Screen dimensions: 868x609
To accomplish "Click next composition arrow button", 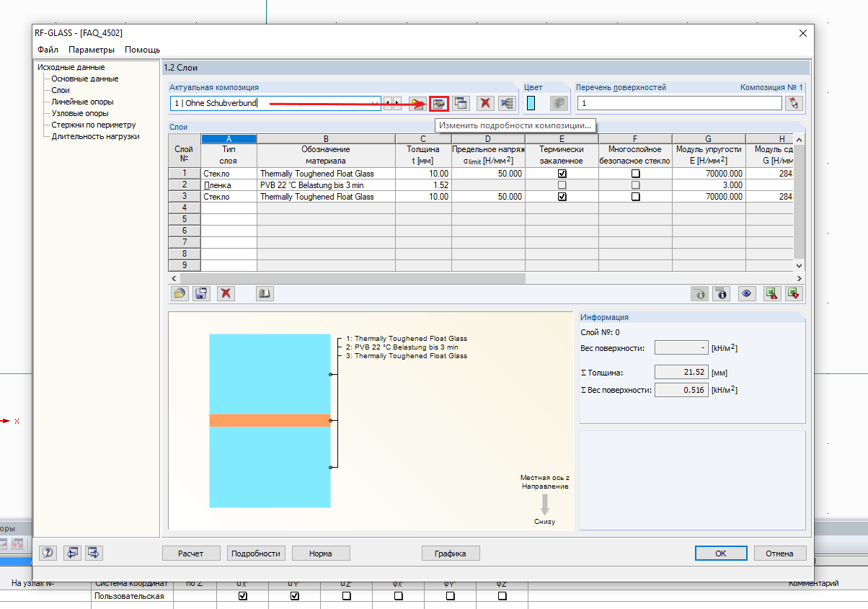I will tap(397, 104).
